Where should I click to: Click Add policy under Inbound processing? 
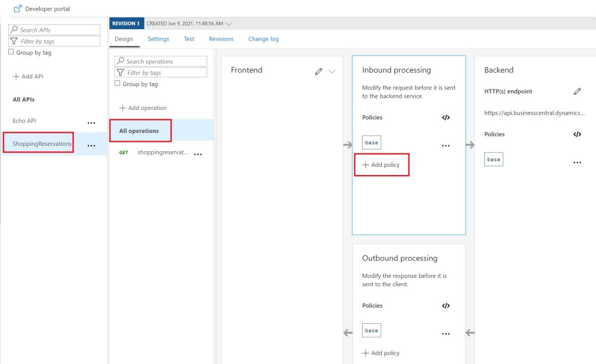(381, 165)
